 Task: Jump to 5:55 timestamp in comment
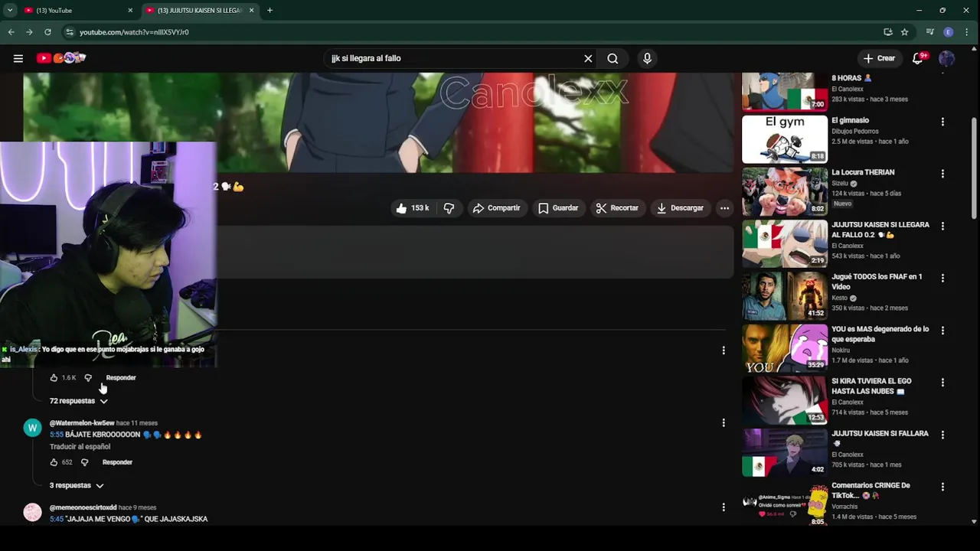57,435
